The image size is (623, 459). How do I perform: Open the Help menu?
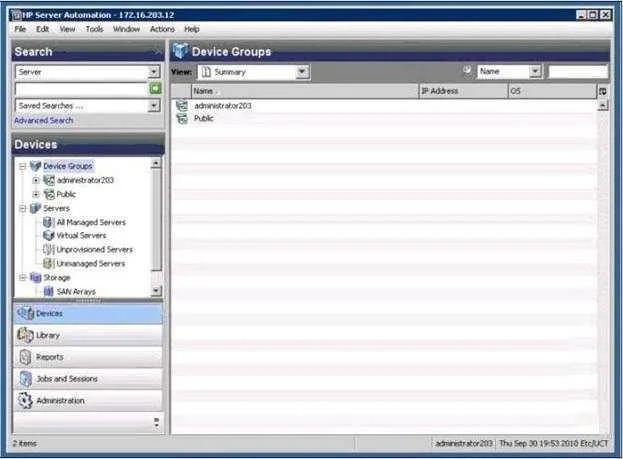[x=192, y=29]
